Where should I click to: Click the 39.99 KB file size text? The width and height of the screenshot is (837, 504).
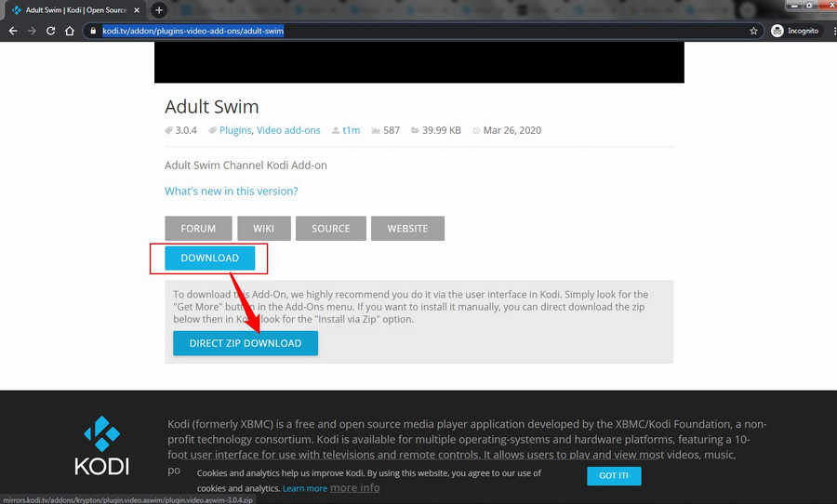click(x=441, y=130)
